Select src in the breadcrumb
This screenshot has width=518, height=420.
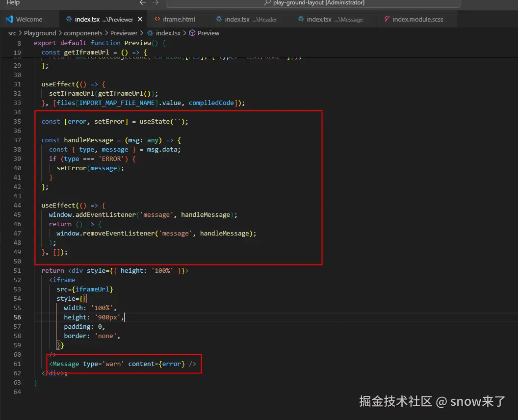(12, 33)
